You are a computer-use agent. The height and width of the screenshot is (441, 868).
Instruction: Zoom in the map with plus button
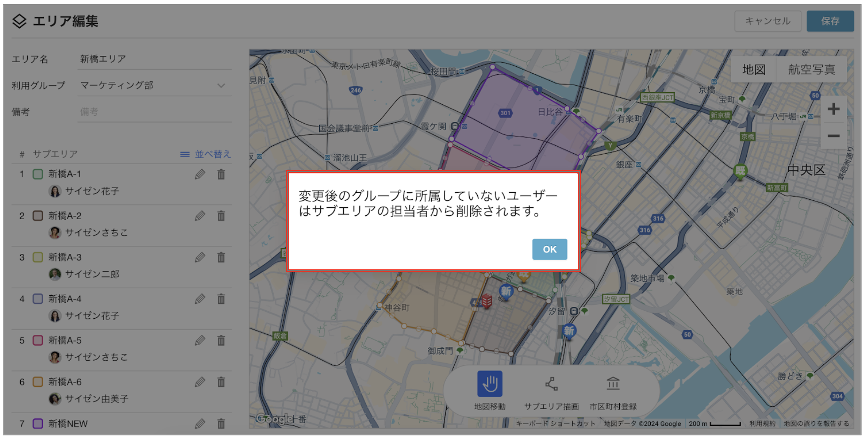[834, 109]
